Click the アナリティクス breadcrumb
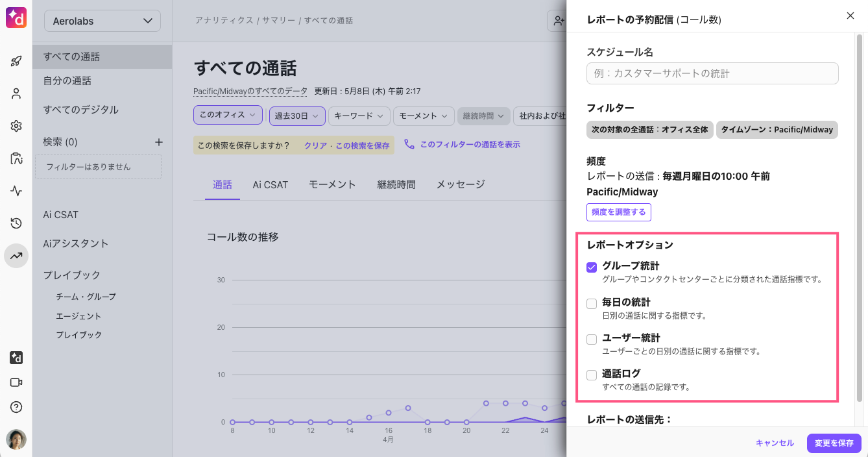868x457 pixels. tap(224, 21)
